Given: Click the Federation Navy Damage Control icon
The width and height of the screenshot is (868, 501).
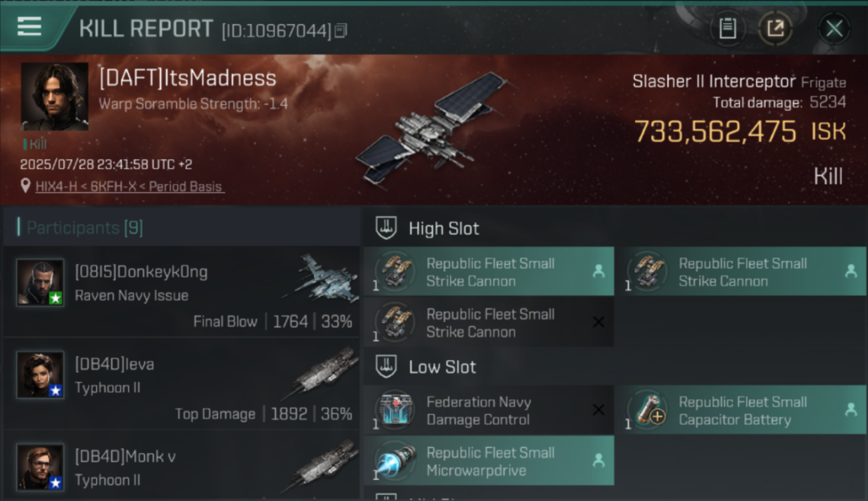Looking at the screenshot, I should pos(395,410).
